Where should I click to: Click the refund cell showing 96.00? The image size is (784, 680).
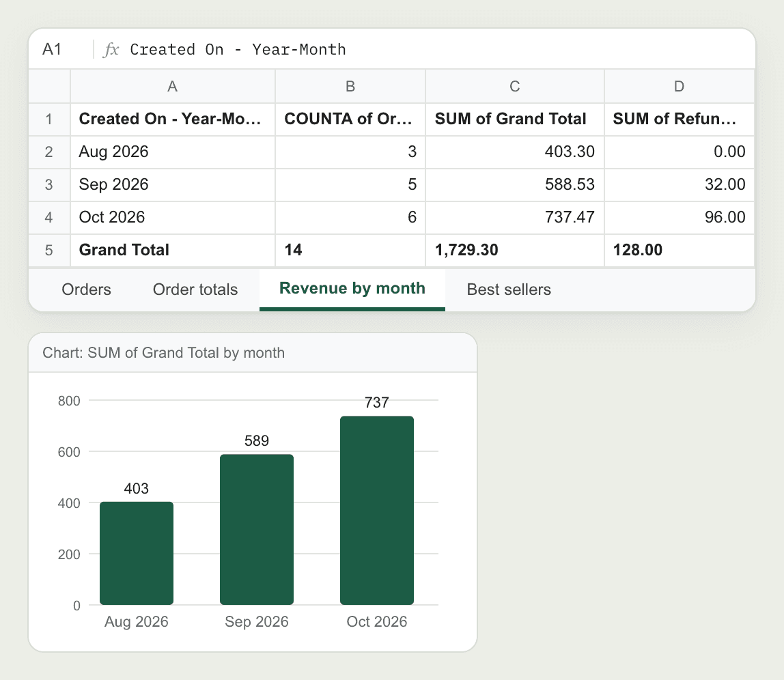679,218
